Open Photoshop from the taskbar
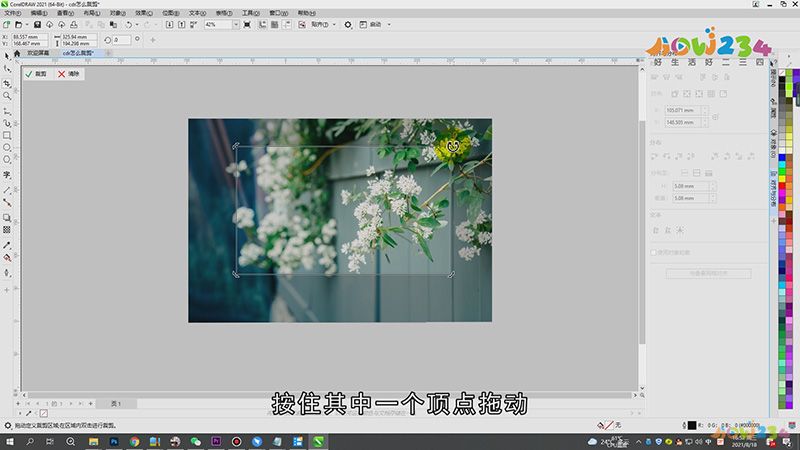The image size is (800, 450). 114,442
